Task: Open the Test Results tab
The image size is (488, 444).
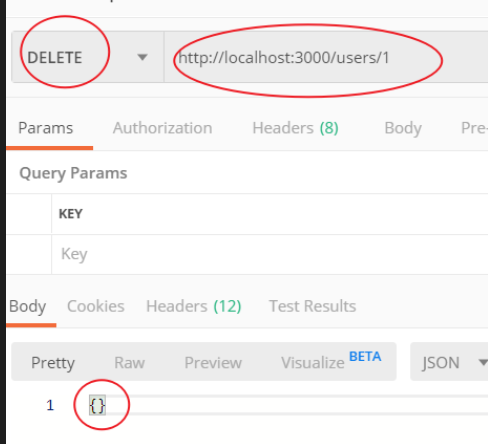Action: [x=313, y=306]
